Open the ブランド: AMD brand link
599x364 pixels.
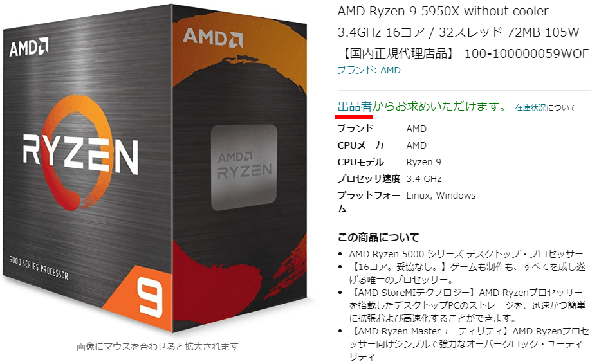(369, 70)
